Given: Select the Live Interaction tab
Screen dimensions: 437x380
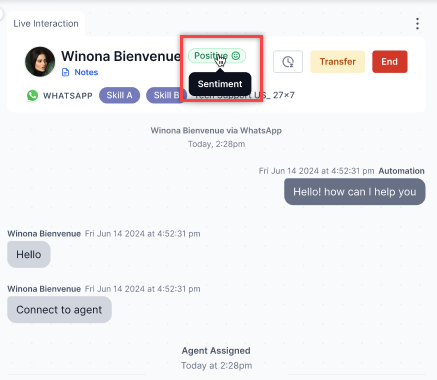Looking at the screenshot, I should pos(46,24).
